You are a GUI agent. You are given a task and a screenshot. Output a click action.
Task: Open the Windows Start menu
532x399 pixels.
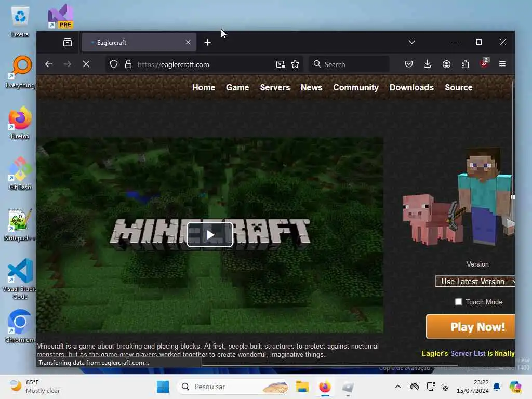point(163,387)
